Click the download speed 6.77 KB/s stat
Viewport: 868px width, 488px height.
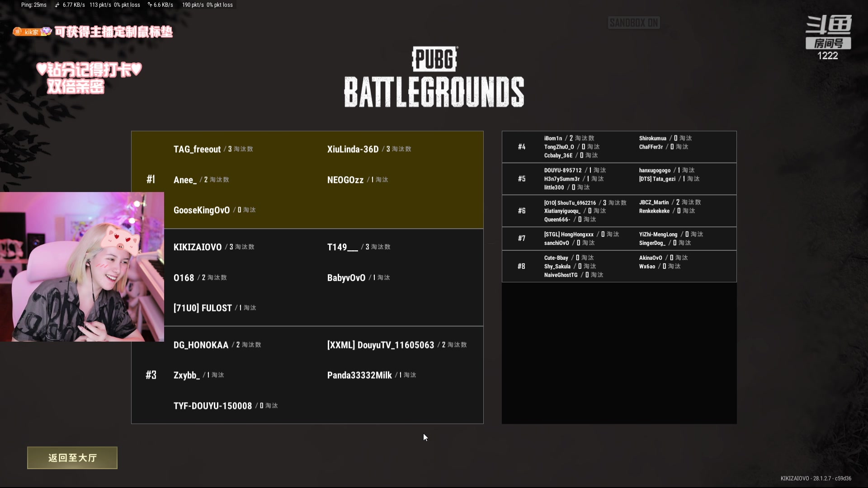pos(70,5)
